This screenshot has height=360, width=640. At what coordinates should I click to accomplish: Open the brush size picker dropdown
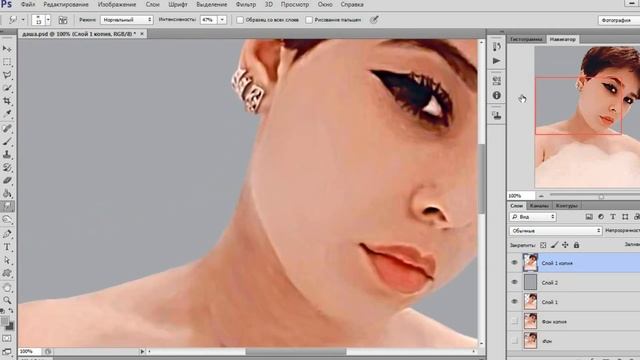pos(48,20)
